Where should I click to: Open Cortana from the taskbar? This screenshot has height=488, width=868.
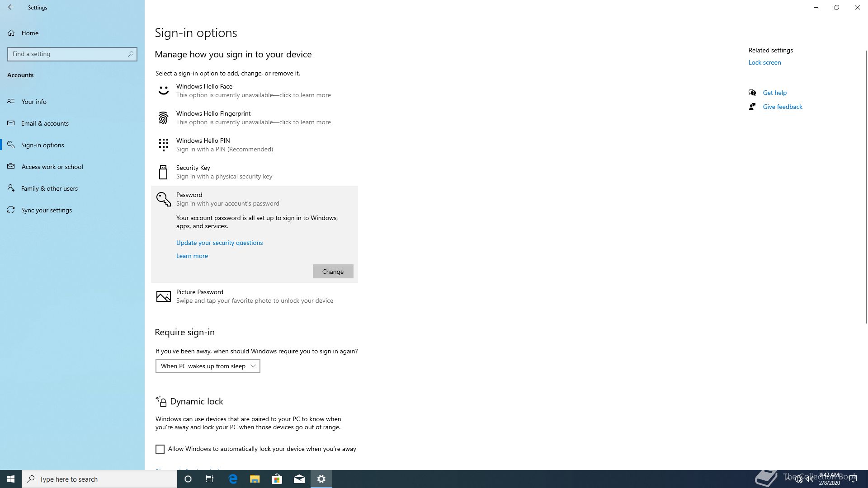coord(188,479)
